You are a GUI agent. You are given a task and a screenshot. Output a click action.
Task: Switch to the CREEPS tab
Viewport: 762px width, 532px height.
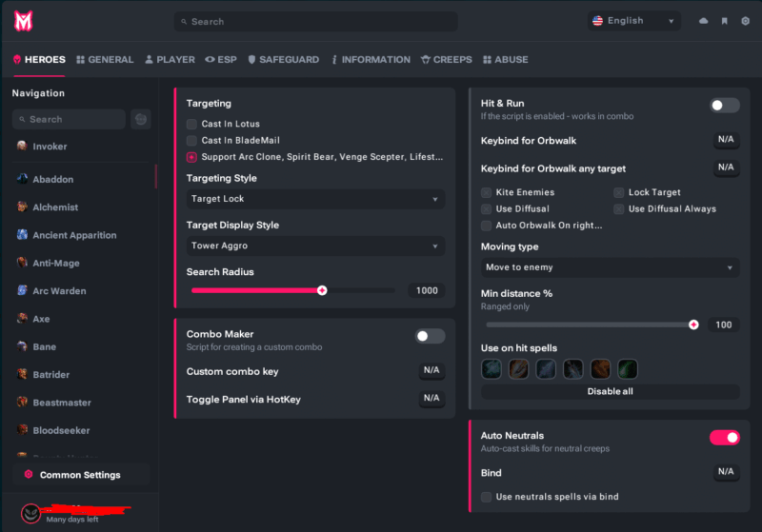pyautogui.click(x=447, y=60)
